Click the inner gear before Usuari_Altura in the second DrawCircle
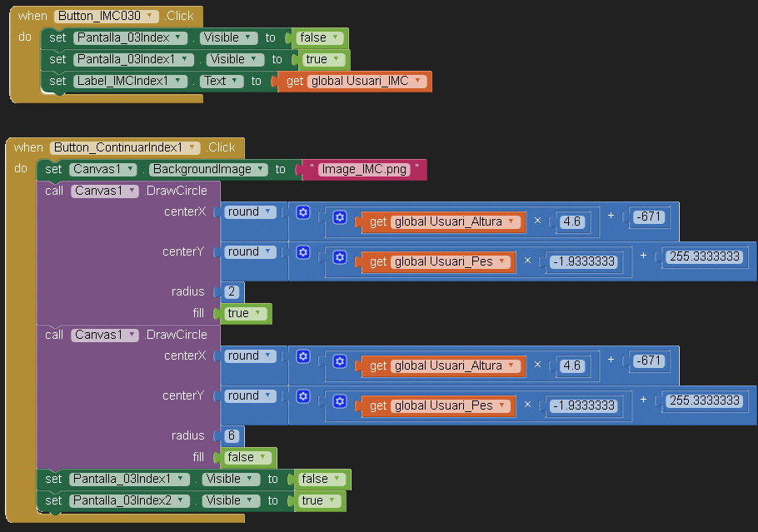The image size is (758, 532). coord(339,362)
